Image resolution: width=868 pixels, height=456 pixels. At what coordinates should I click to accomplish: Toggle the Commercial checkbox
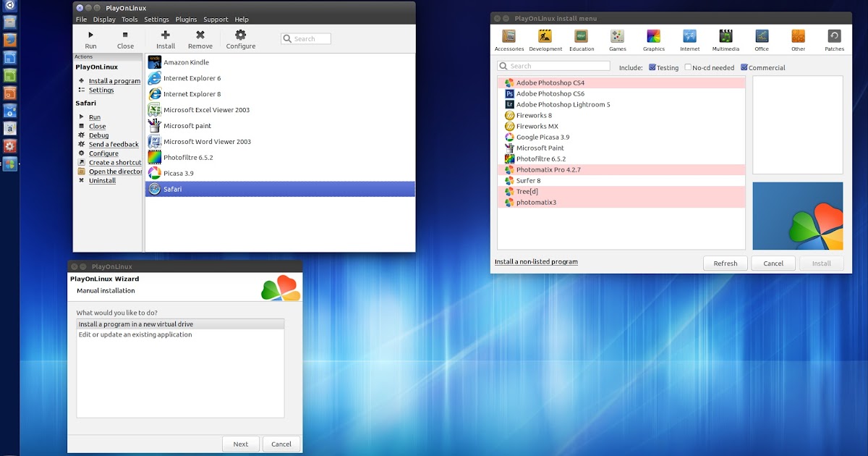pyautogui.click(x=744, y=67)
